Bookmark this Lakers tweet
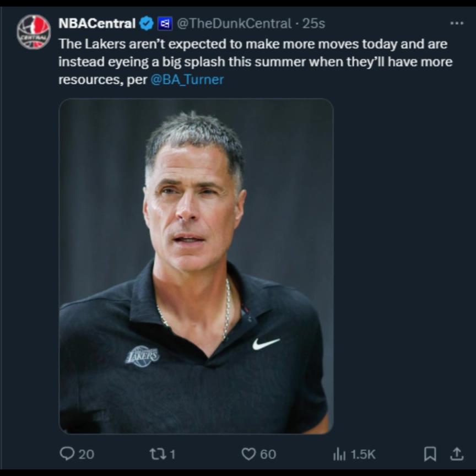476x476 pixels. click(430, 453)
